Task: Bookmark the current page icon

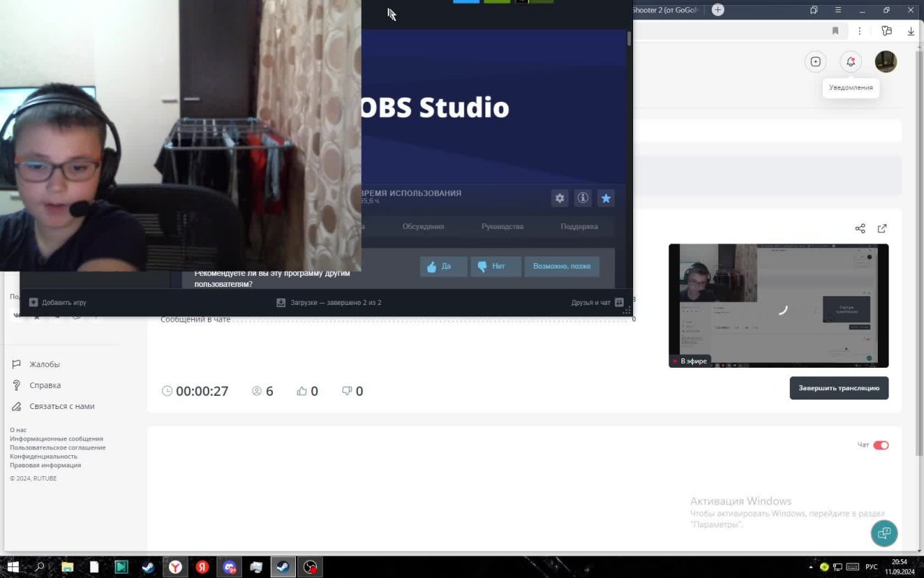Action: (x=835, y=31)
